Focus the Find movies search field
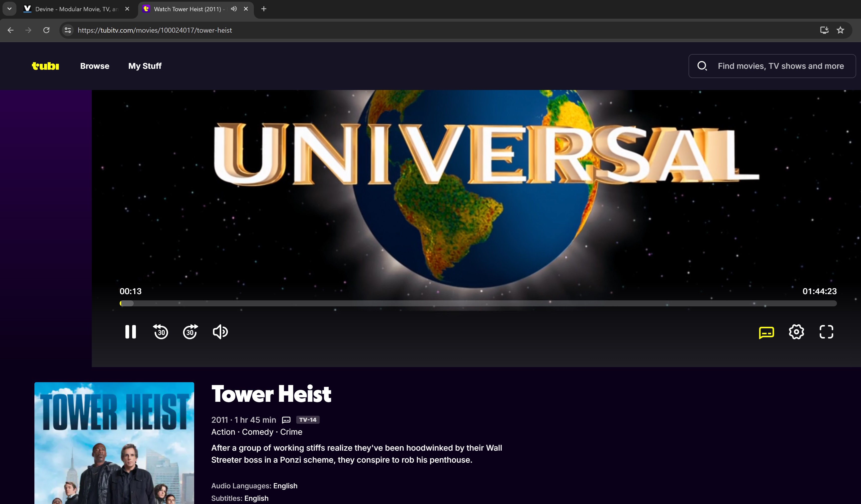 (x=772, y=66)
